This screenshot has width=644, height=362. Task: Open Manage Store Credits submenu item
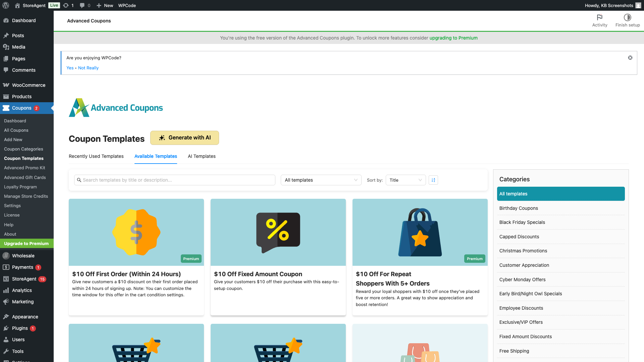point(26,196)
